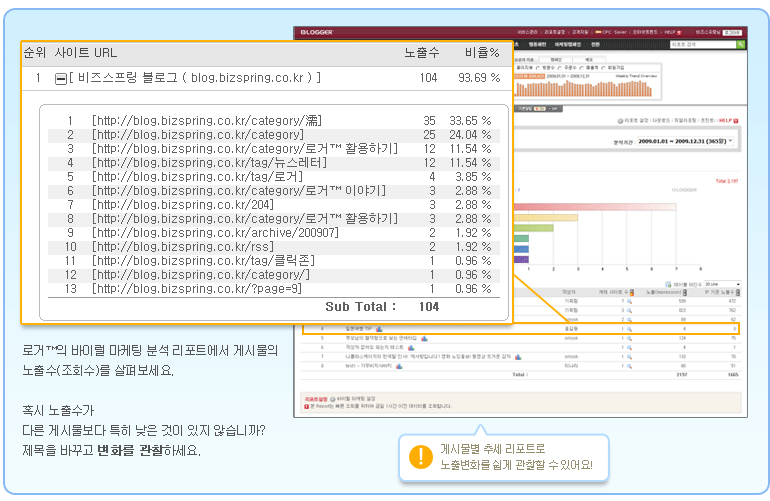The image size is (770, 501).
Task: Click the green bar in chart
Action: coord(533,228)
